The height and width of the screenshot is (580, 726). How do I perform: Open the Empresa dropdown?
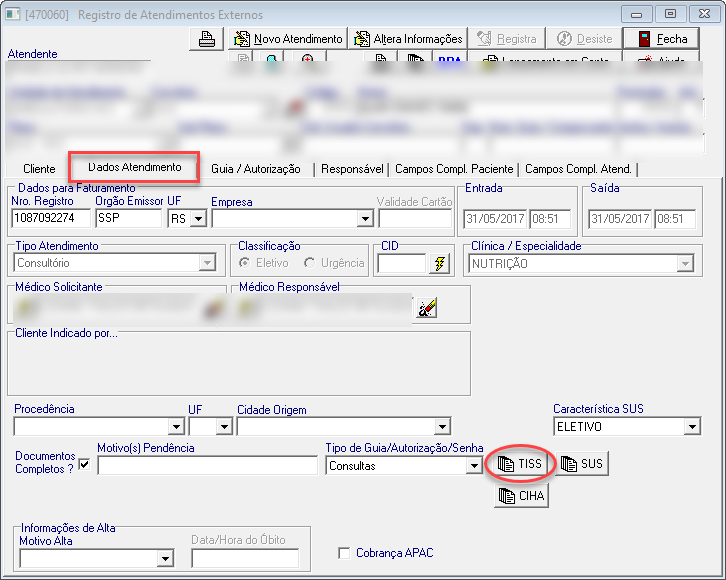click(x=365, y=218)
